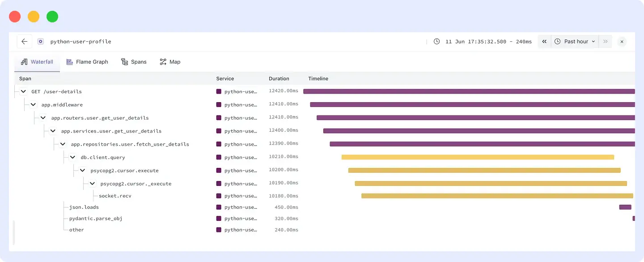The image size is (644, 262).
Task: Click the 240.00ms duration in the other row
Action: pyautogui.click(x=286, y=230)
